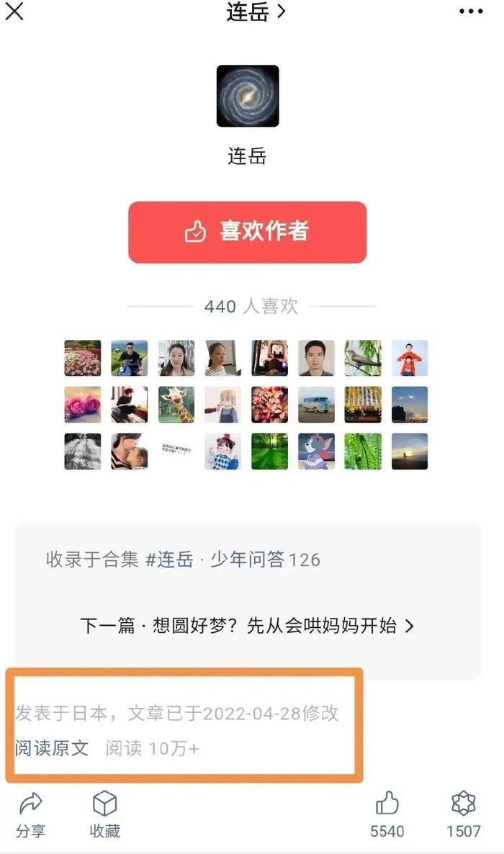Click the 阅读原文 link
Image resolution: width=504 pixels, height=854 pixels.
[52, 748]
